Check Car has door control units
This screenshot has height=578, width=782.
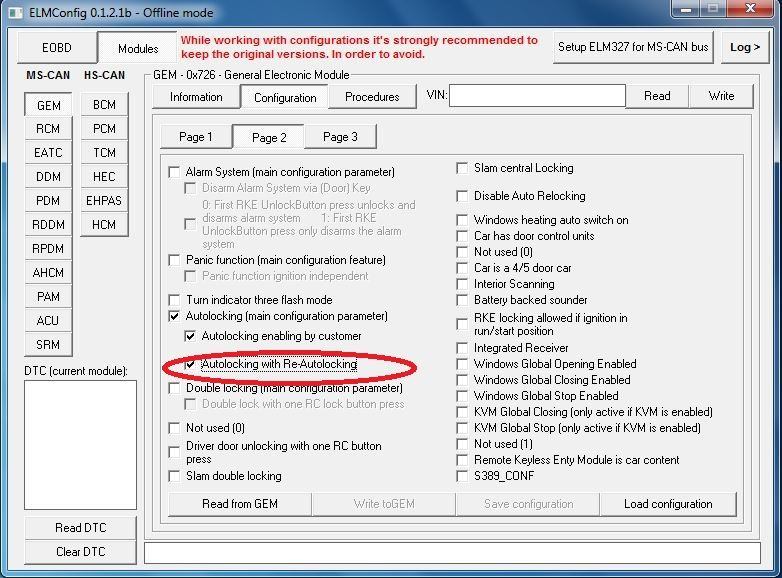pos(462,236)
